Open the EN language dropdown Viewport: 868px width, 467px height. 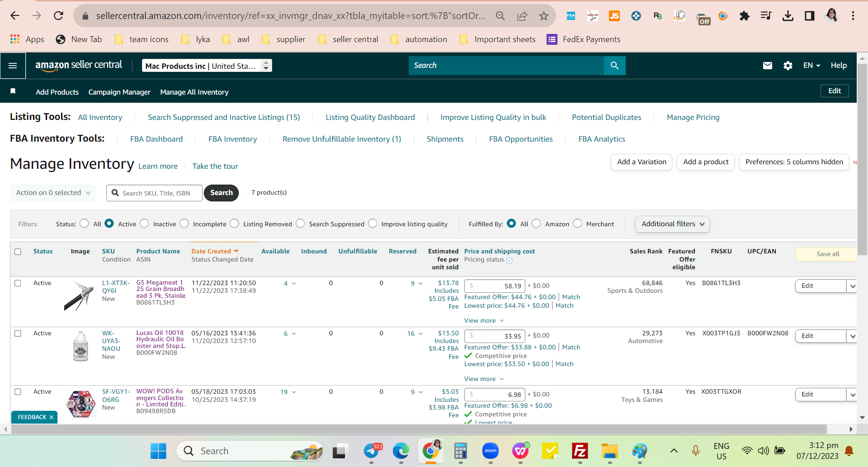(811, 66)
